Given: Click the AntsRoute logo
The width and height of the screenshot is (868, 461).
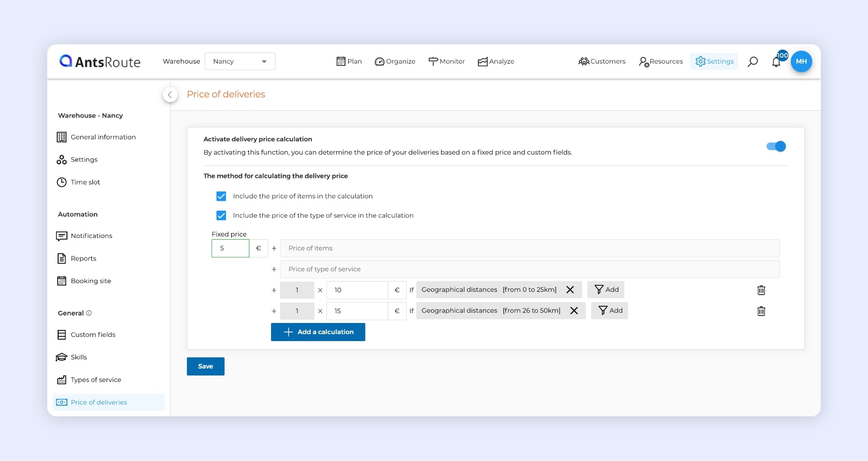Looking at the screenshot, I should (100, 61).
